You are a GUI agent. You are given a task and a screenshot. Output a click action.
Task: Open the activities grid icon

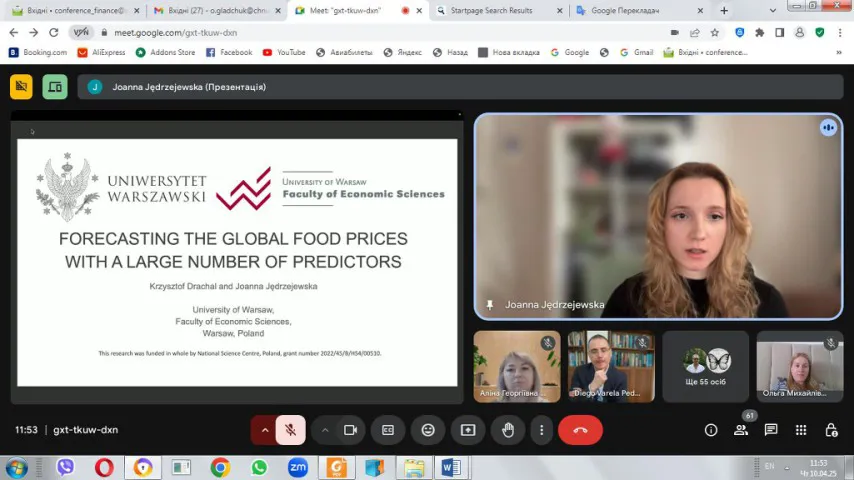click(801, 430)
